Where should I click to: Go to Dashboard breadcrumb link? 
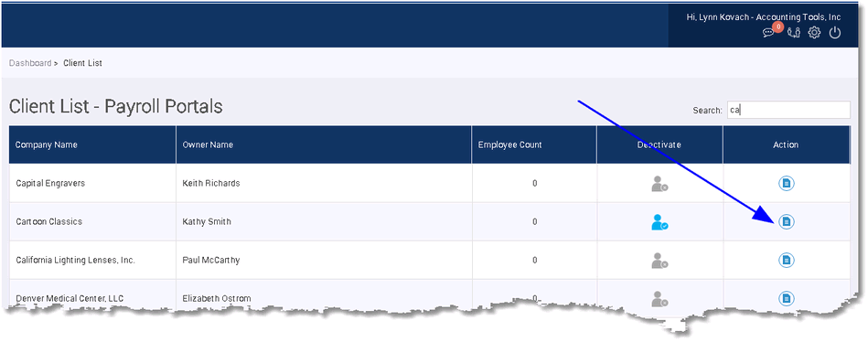[x=30, y=63]
